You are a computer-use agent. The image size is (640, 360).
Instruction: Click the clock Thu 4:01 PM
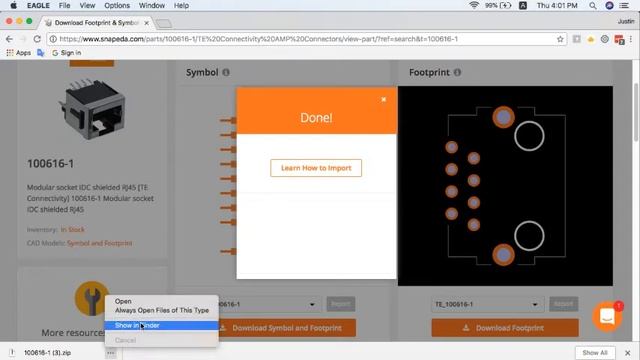(x=557, y=6)
